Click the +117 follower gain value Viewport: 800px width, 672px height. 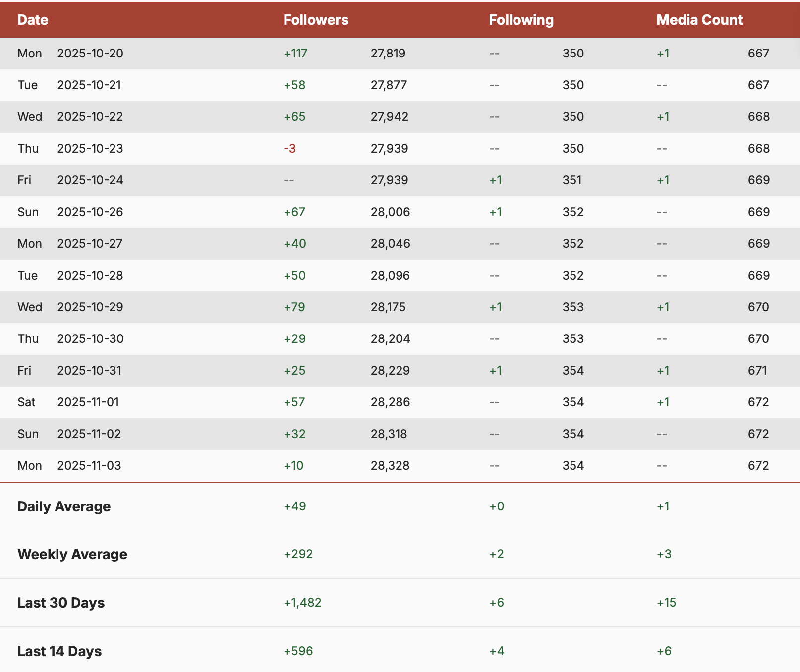[295, 54]
